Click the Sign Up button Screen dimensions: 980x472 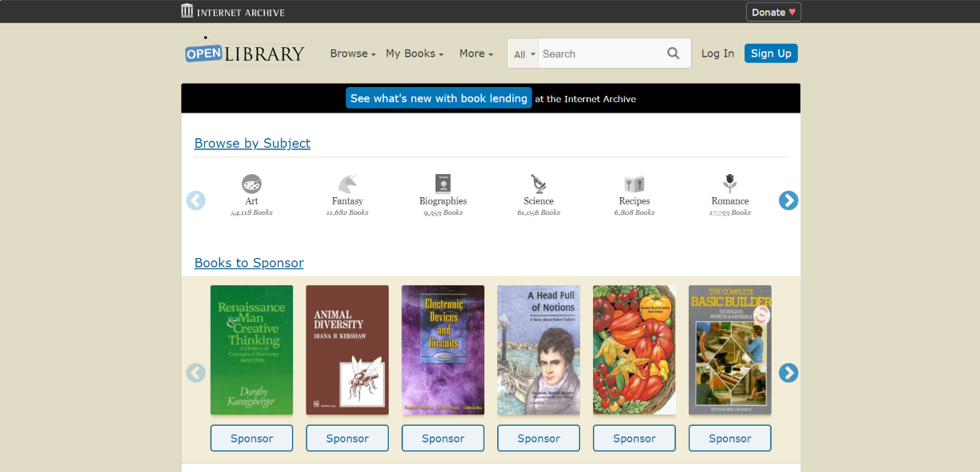coord(771,54)
